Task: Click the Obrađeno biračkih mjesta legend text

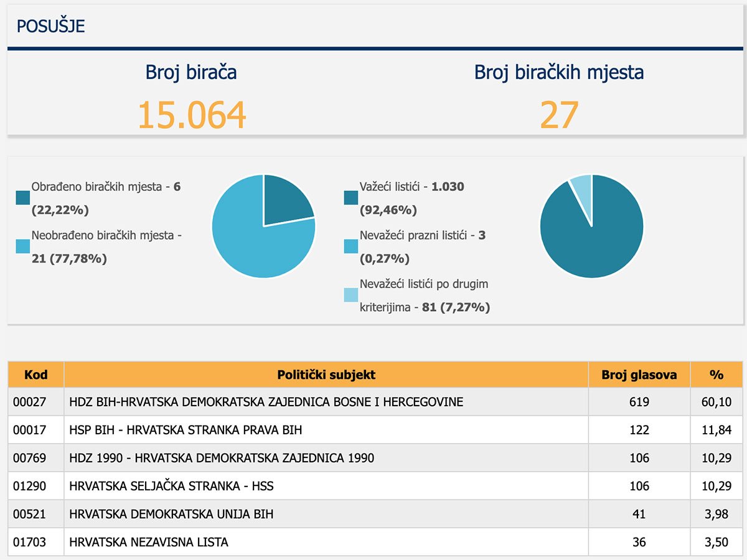Action: tap(106, 198)
